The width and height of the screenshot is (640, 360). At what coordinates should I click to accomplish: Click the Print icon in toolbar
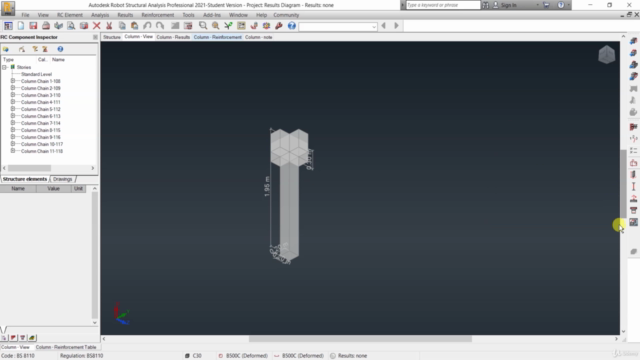46,26
